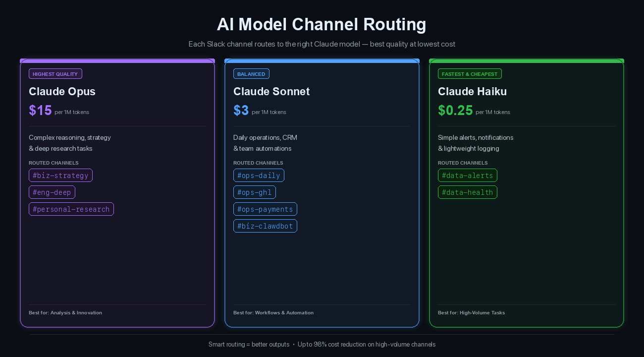The height and width of the screenshot is (357, 644).
Task: Open the #personal-research channel
Action: click(x=71, y=209)
